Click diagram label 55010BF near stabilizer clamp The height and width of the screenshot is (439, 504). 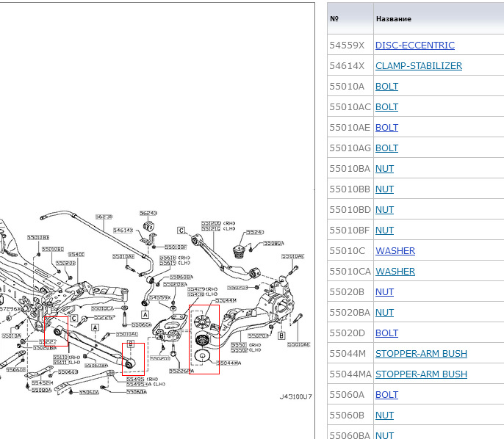tap(176, 247)
